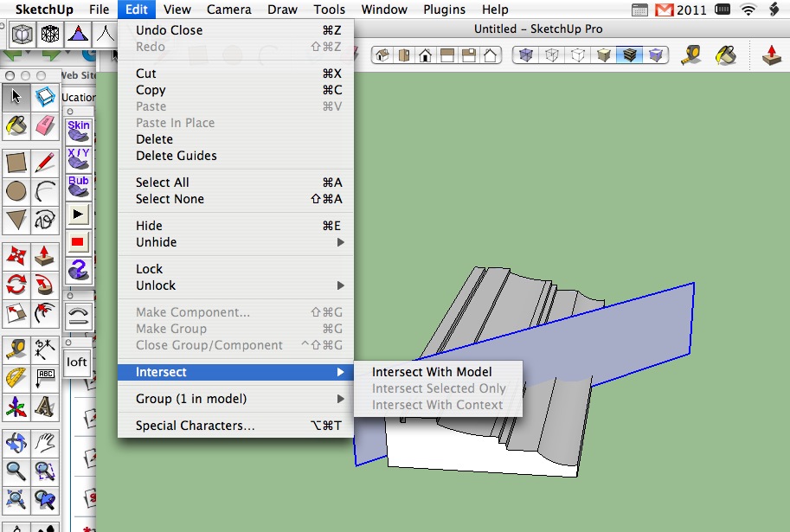Viewport: 790px width, 532px height.
Task: Click Select All in the Edit menu
Action: click(x=163, y=183)
